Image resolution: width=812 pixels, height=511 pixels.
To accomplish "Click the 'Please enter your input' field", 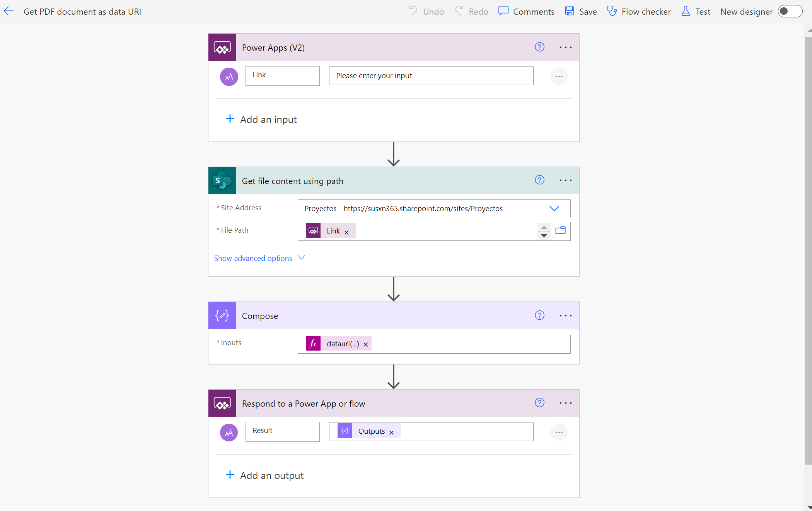I will 431,76.
